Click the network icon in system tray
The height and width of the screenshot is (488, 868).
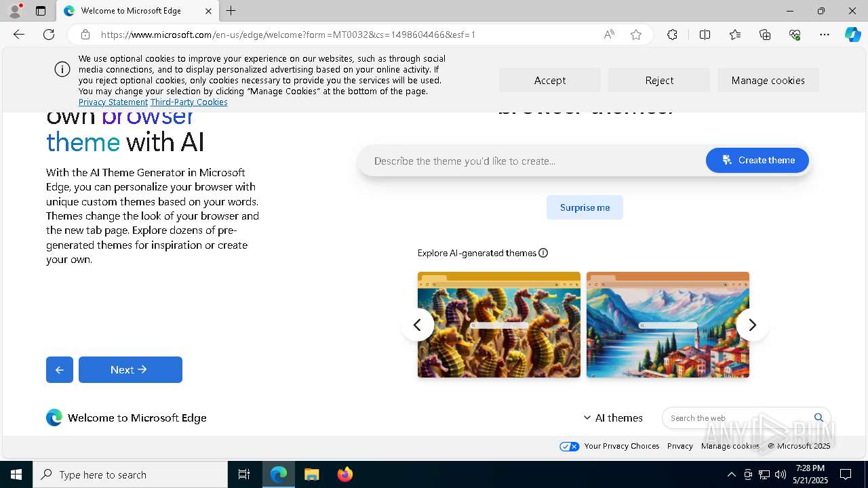(764, 474)
